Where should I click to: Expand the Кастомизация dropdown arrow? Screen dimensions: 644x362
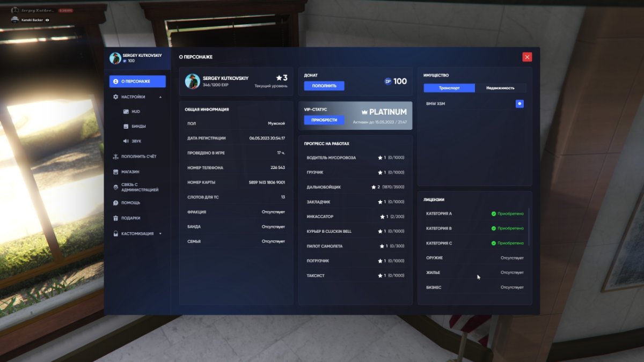pyautogui.click(x=160, y=234)
